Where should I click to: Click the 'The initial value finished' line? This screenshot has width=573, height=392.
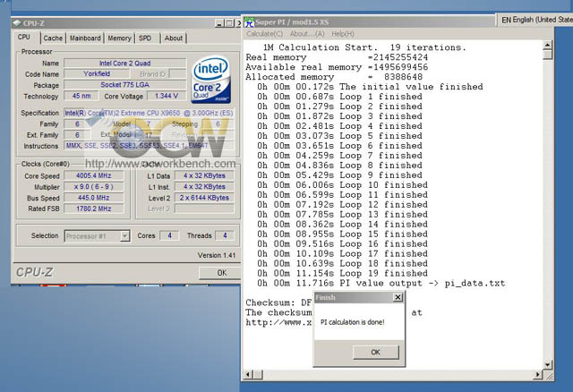370,87
